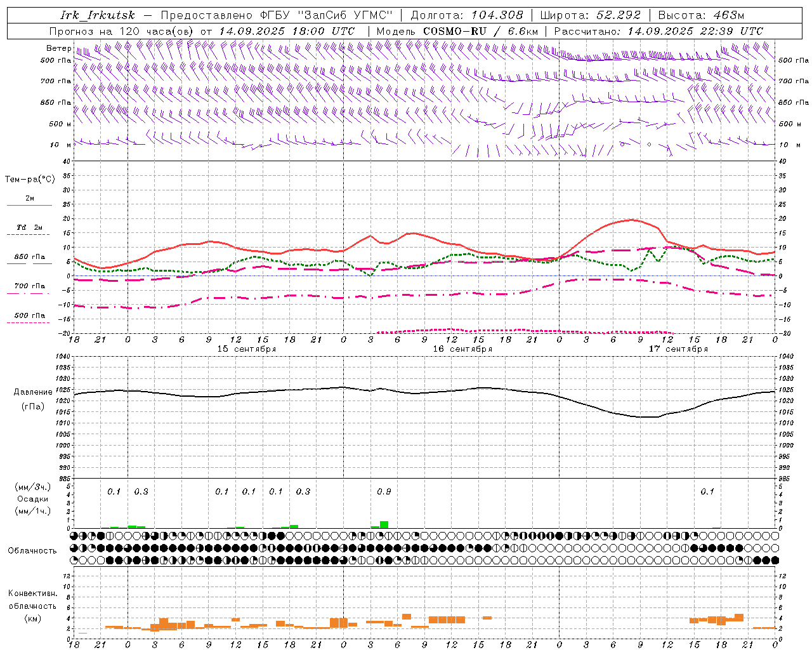Select the Модель COSMO-RU / 6.6км label
Screen dimensions: 812x650
coord(457,31)
